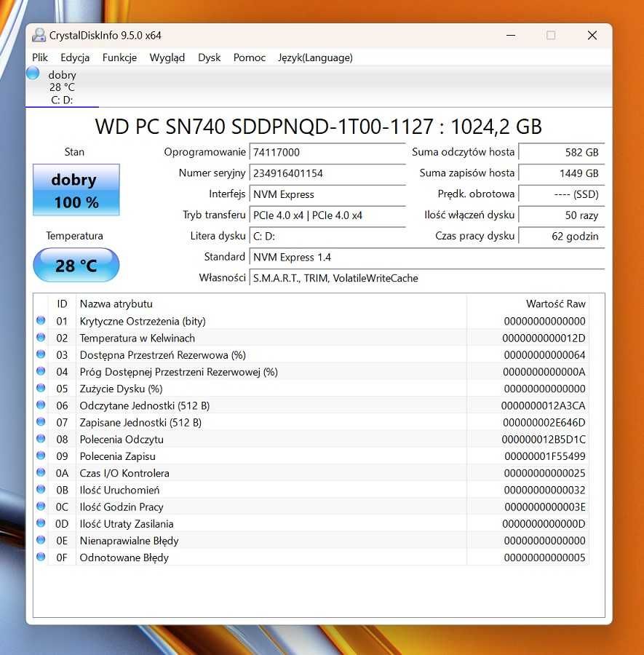Open the Edycja menu
Image resolution: width=644 pixels, height=655 pixels.
click(75, 57)
